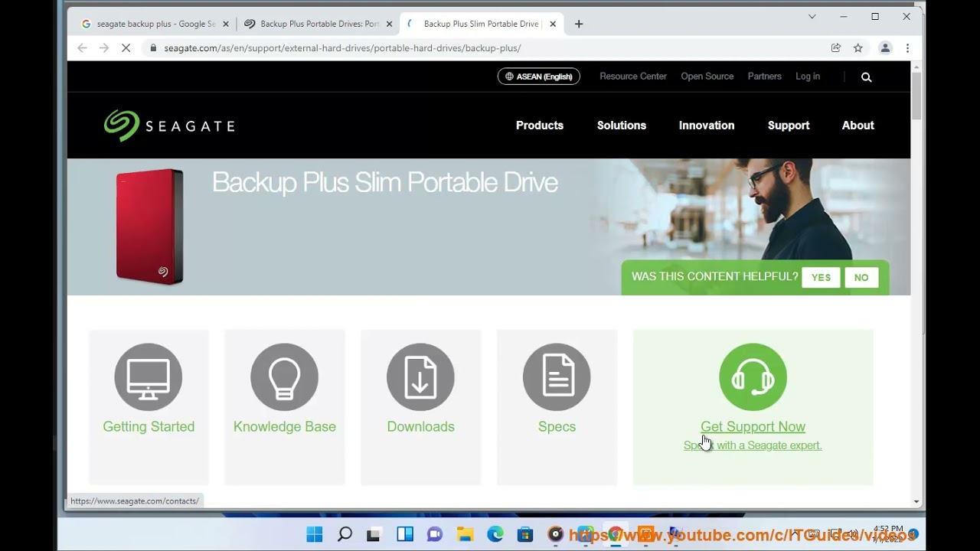Image resolution: width=980 pixels, height=551 pixels.
Task: Open Task View on the taskbar
Action: (374, 534)
